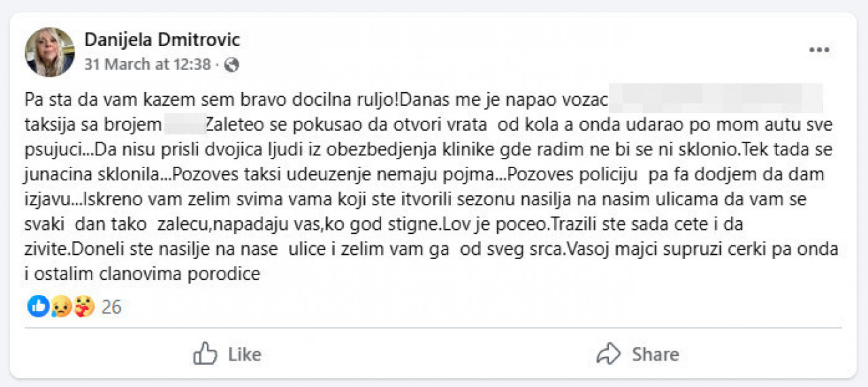Open the Danijela Dmitrovic profile name link
The width and height of the screenshot is (868, 387).
(162, 40)
